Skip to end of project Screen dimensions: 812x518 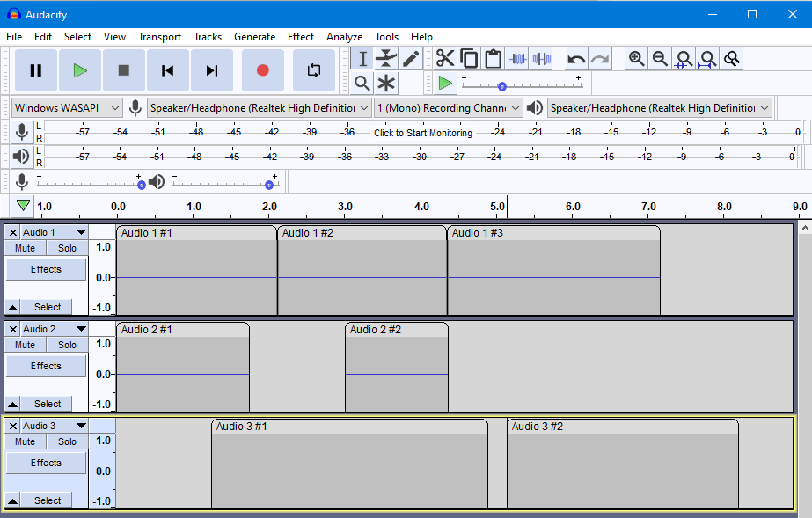pos(212,70)
